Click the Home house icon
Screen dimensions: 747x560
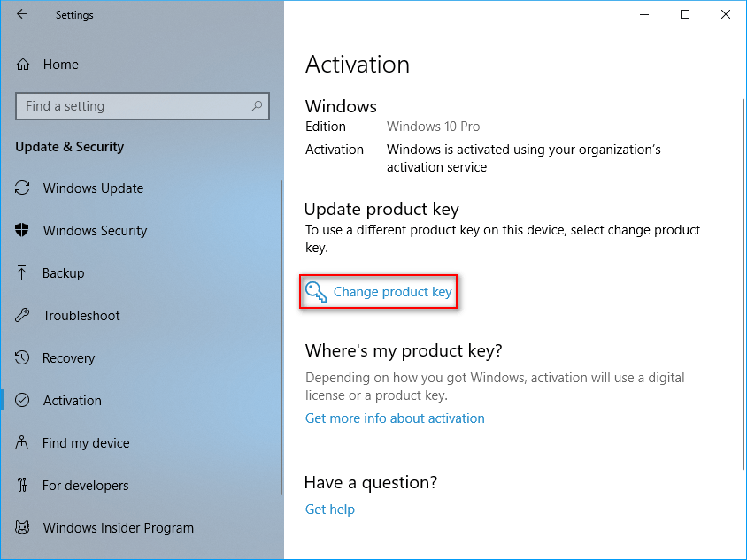pos(23,64)
